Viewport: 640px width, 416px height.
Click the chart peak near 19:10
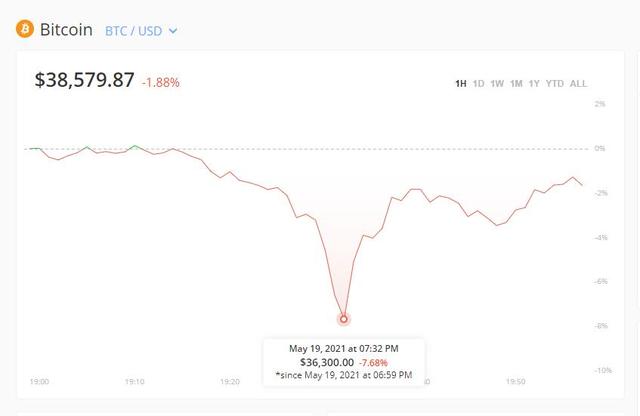point(135,145)
